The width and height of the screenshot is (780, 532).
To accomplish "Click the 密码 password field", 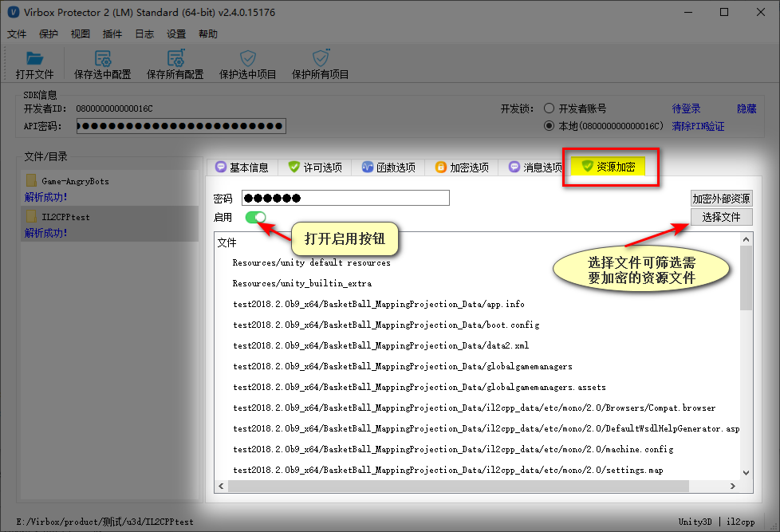I will (x=345, y=198).
